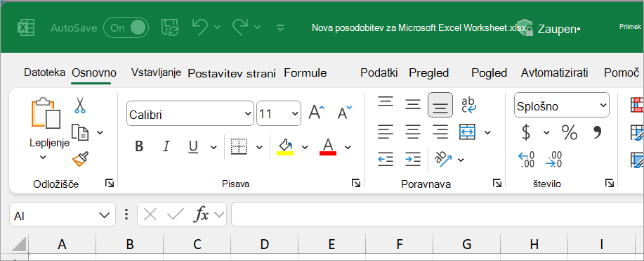Open underline style dropdown arrow

pos(213,147)
